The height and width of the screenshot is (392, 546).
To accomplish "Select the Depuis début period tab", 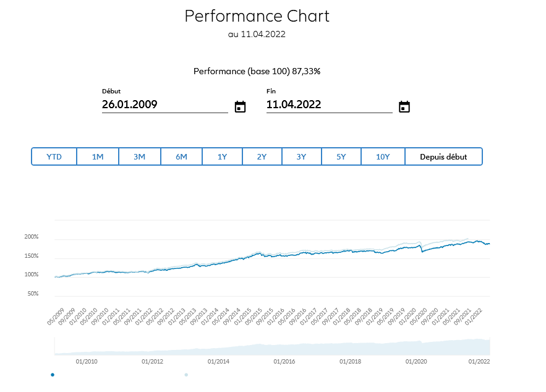I will (443, 156).
